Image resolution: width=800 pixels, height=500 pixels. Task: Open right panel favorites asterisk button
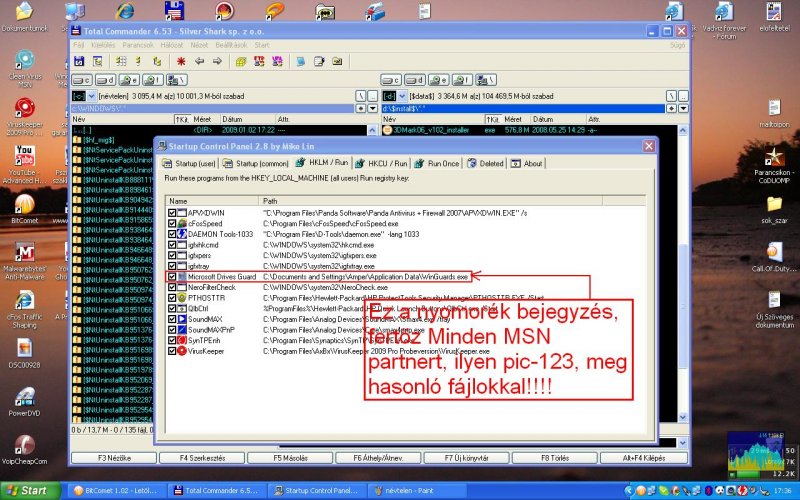pyautogui.click(x=671, y=109)
